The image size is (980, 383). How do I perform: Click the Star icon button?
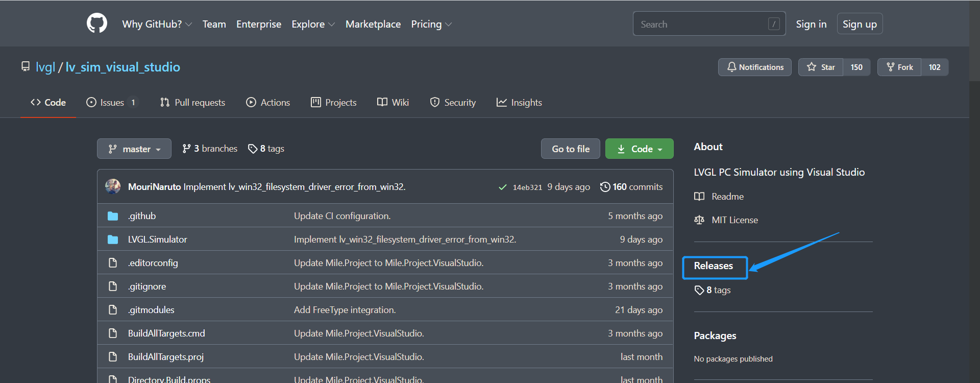point(821,67)
